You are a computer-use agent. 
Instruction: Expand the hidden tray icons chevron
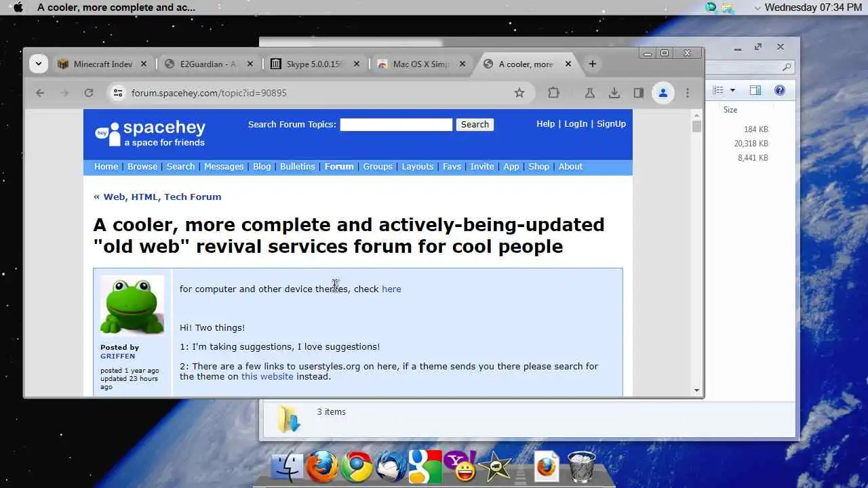point(757,8)
